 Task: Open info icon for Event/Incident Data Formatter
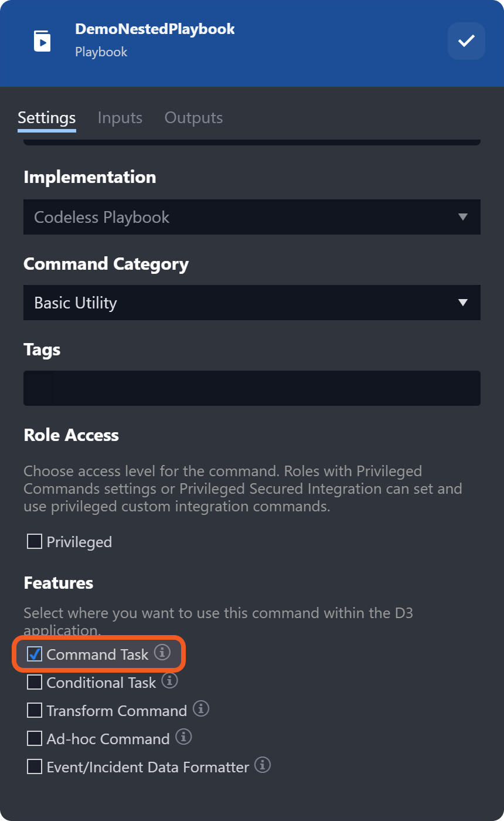(x=263, y=765)
